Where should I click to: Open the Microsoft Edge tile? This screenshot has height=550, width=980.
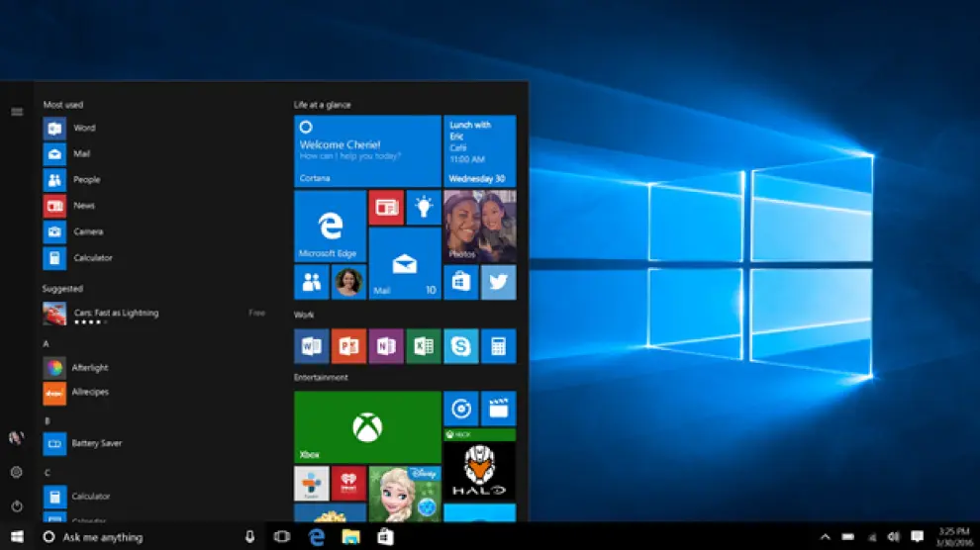click(x=330, y=227)
